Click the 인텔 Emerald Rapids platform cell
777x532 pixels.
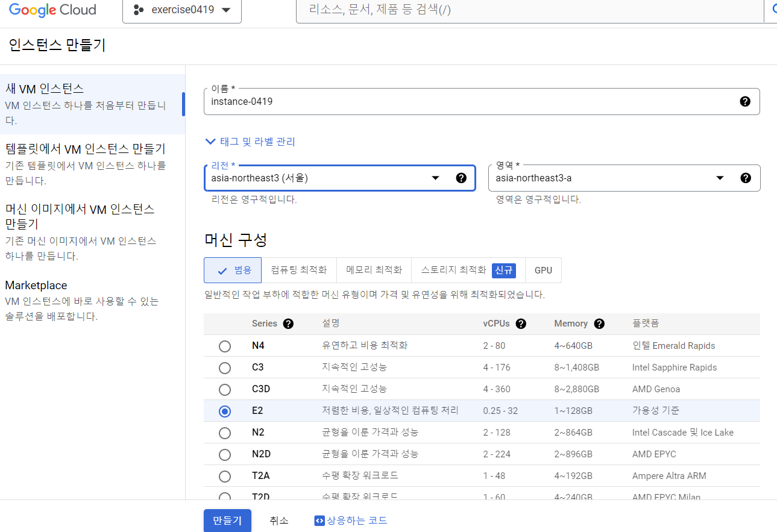tap(673, 346)
